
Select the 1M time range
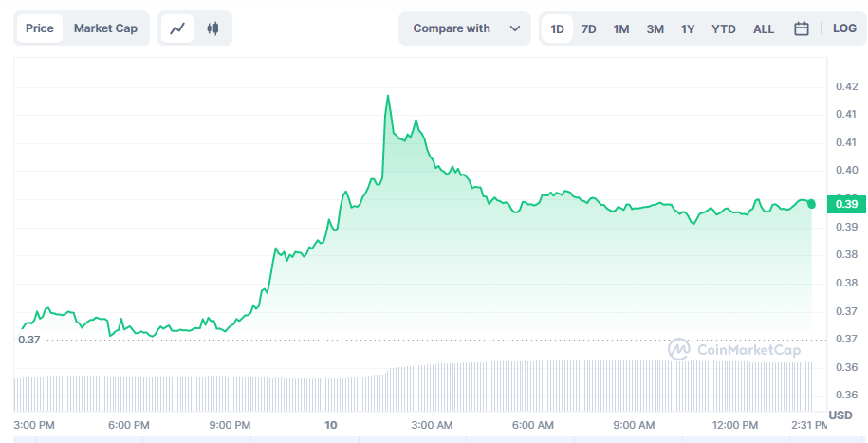coord(621,28)
